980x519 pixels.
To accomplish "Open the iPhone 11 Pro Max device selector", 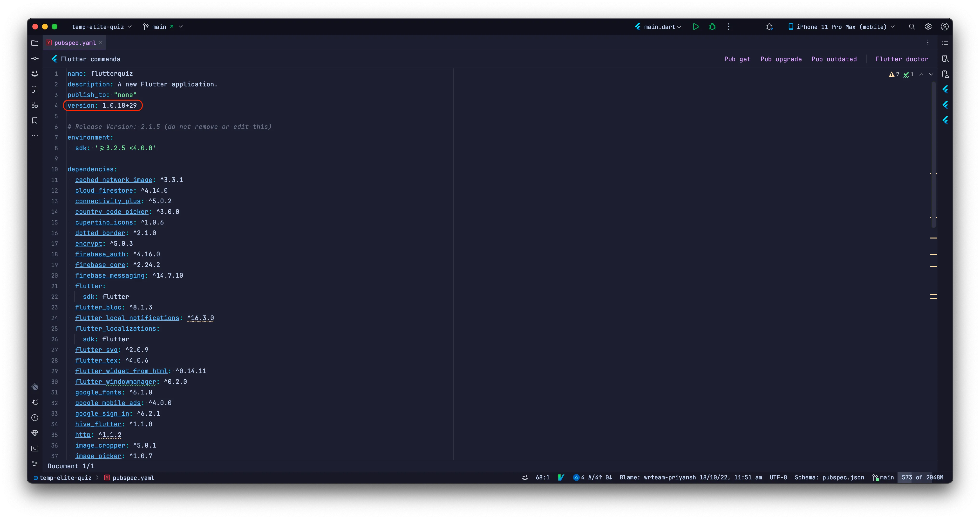I will (841, 27).
